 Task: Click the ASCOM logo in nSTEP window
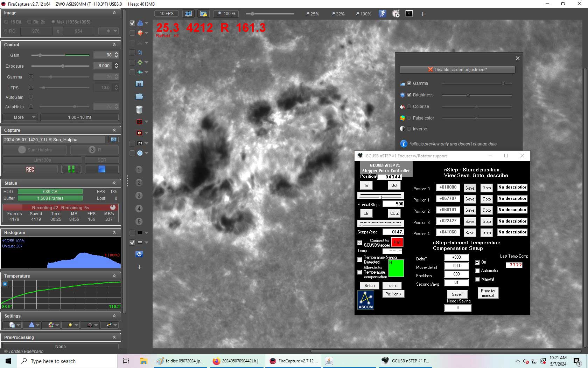point(366,300)
